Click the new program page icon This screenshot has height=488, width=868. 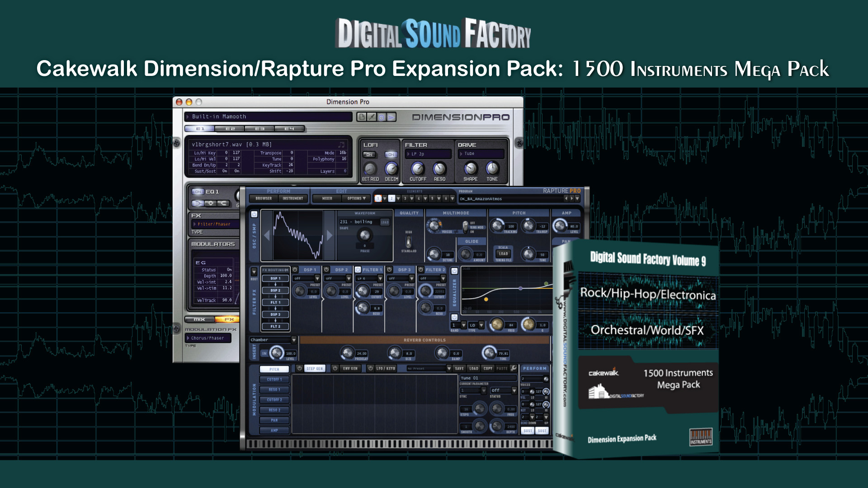point(361,117)
